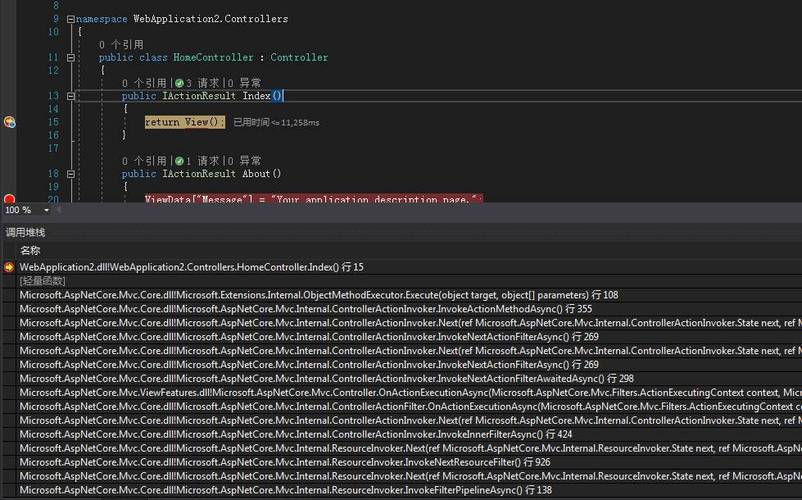Click green check icon beside '1 请求'
The width and height of the screenshot is (802, 500).
[x=179, y=162]
